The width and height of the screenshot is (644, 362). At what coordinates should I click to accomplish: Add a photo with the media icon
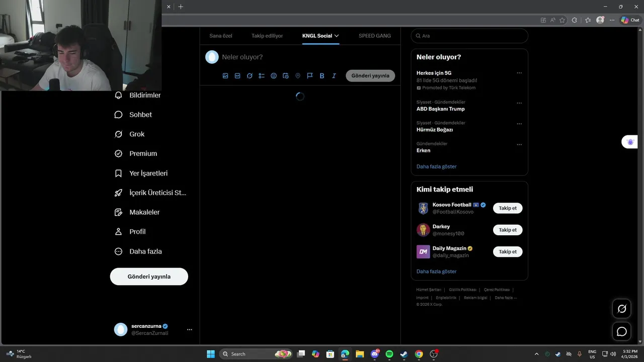pos(225,76)
